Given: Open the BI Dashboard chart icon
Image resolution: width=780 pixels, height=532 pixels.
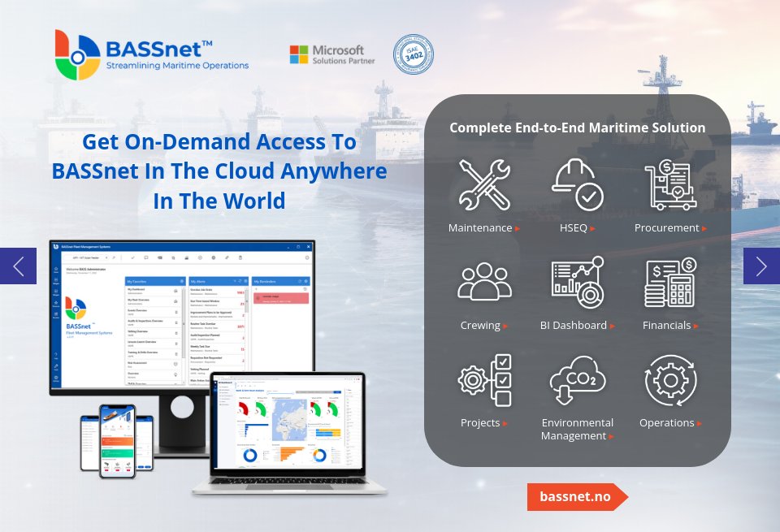Looking at the screenshot, I should 577,283.
